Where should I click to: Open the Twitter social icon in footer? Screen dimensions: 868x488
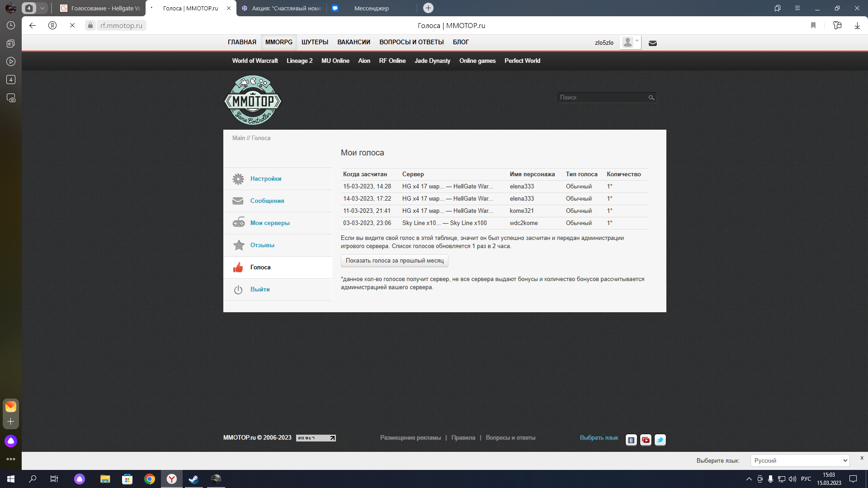[x=660, y=440]
